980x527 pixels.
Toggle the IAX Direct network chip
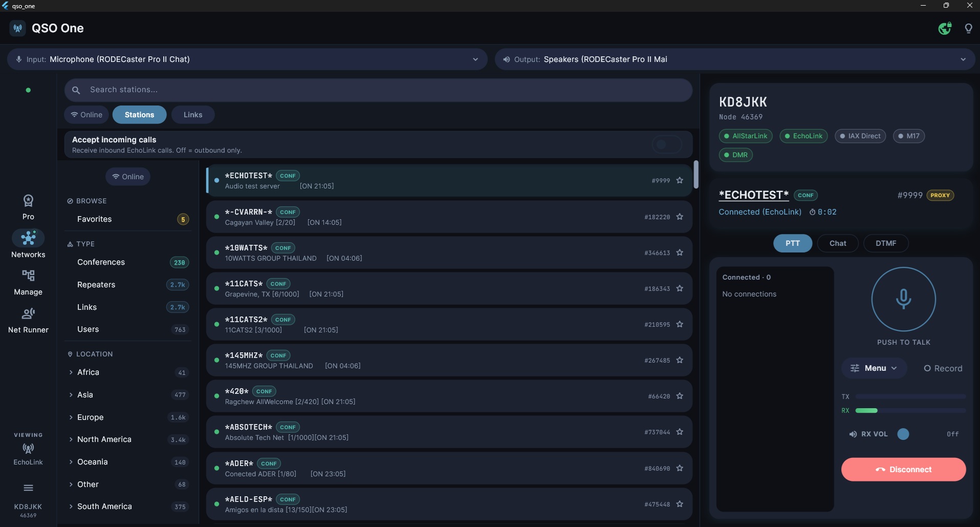[x=860, y=136]
